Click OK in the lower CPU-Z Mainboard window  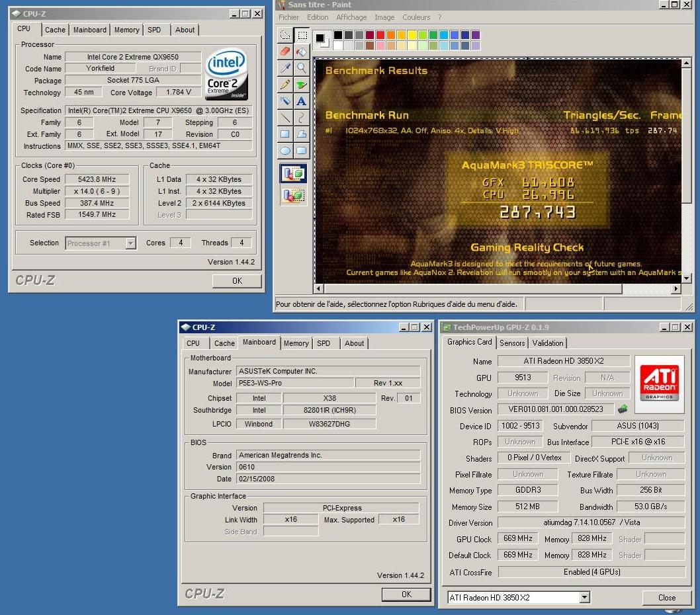[x=406, y=594]
